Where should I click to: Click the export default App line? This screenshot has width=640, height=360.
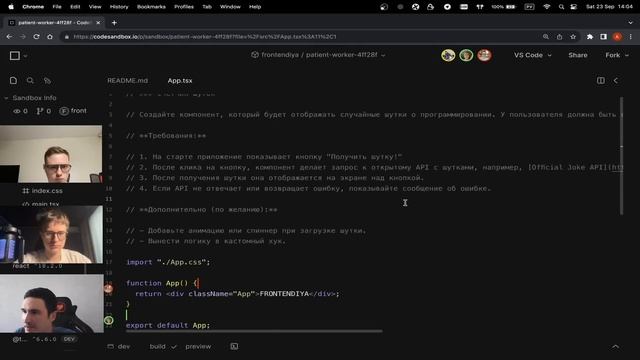168,325
